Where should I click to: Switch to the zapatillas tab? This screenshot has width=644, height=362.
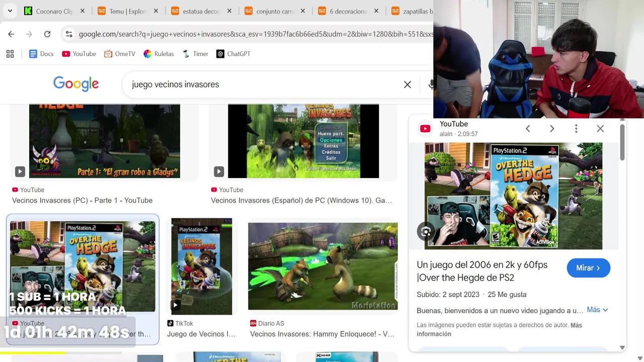[412, 11]
